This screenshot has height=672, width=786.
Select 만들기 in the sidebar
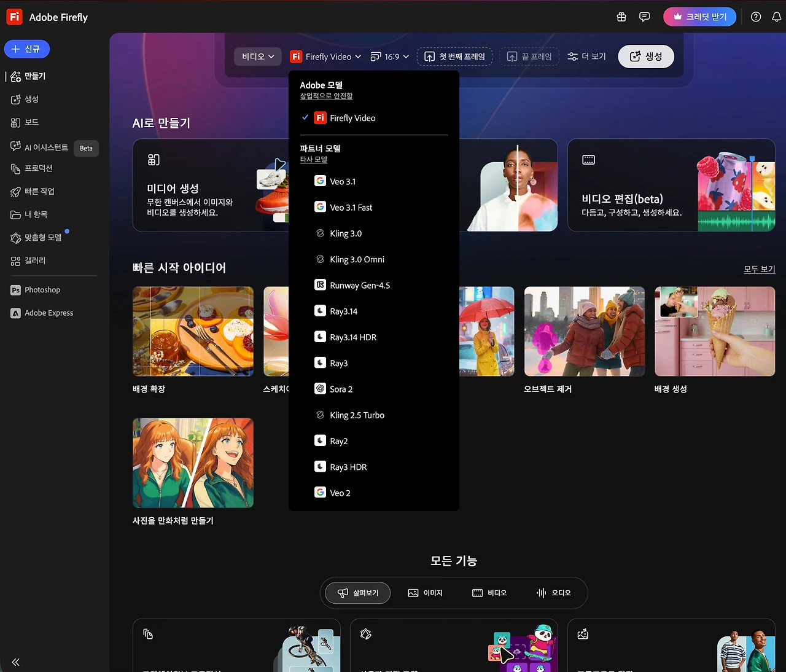(28, 76)
